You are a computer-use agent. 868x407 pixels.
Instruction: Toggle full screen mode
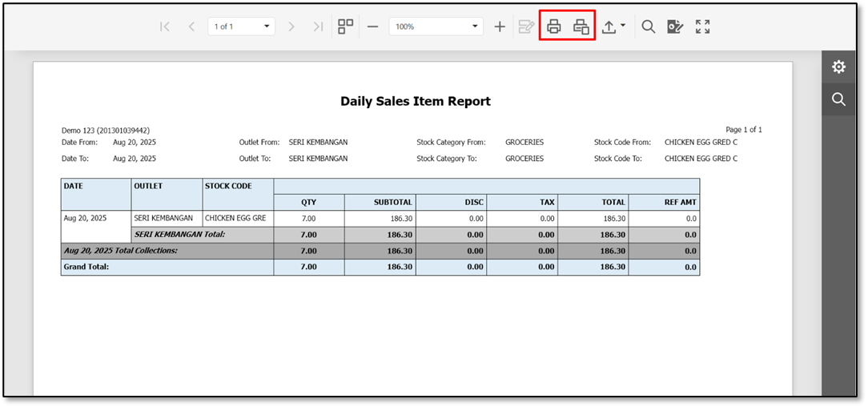702,26
